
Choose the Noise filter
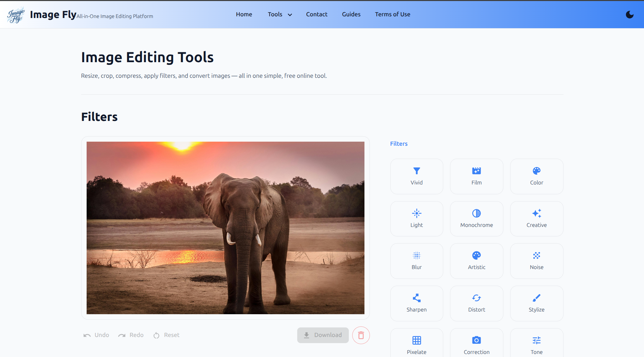coord(536,261)
